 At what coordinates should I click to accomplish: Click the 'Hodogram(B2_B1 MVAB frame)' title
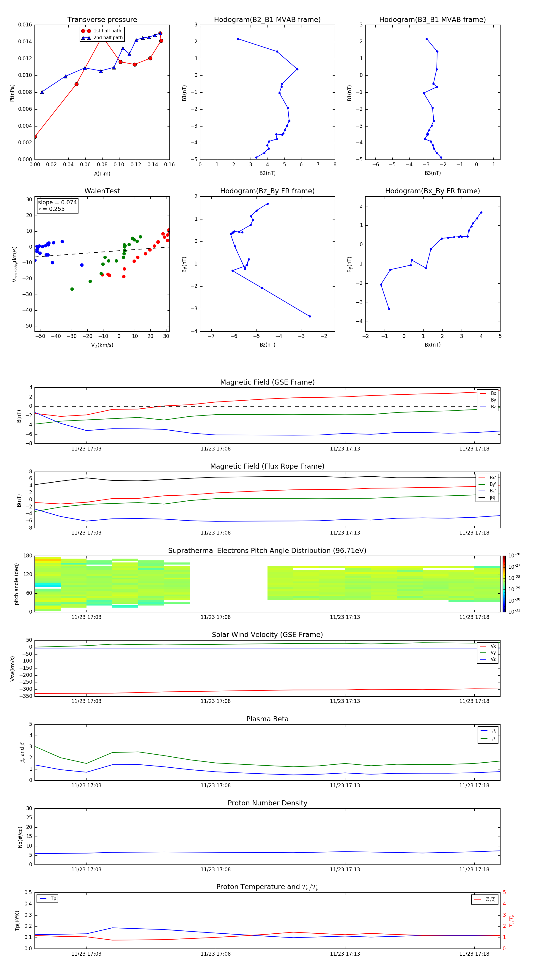tap(267, 20)
